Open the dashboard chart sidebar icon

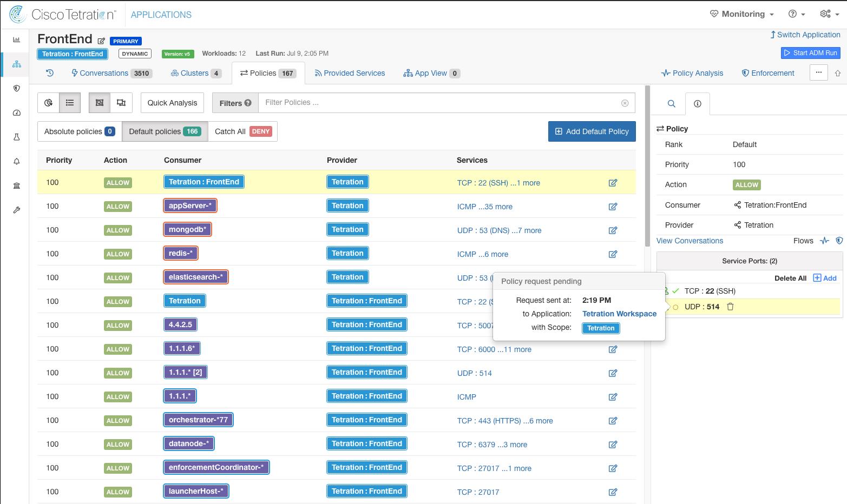point(16,39)
